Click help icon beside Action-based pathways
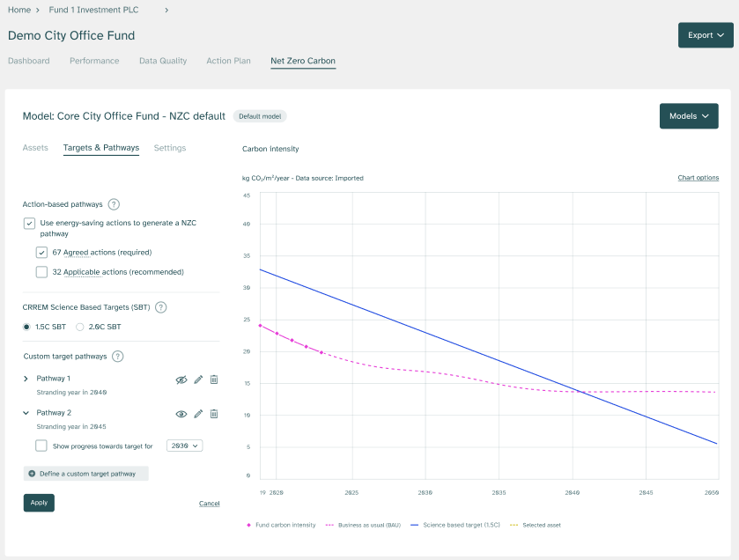Image resolution: width=739 pixels, height=560 pixels. (x=114, y=204)
